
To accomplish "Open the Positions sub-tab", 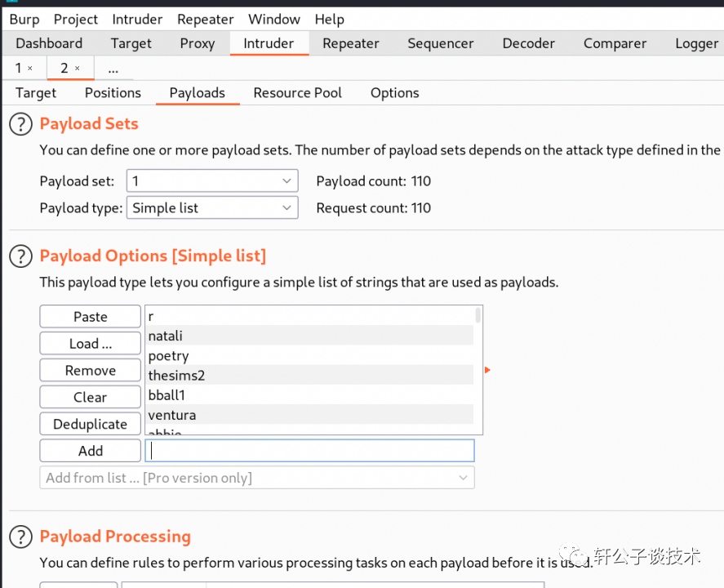I will click(x=113, y=93).
